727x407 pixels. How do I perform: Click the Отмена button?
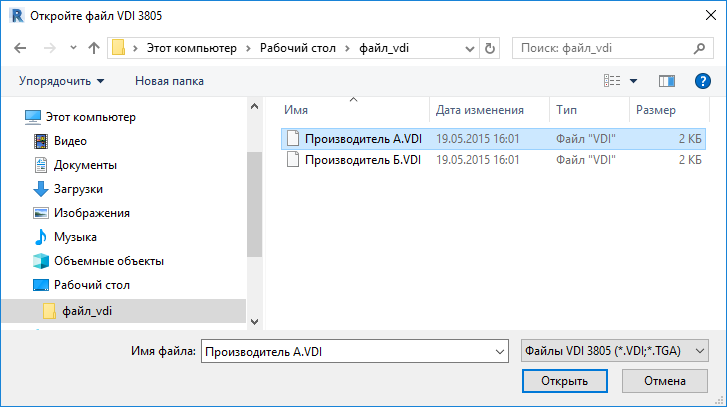(664, 381)
